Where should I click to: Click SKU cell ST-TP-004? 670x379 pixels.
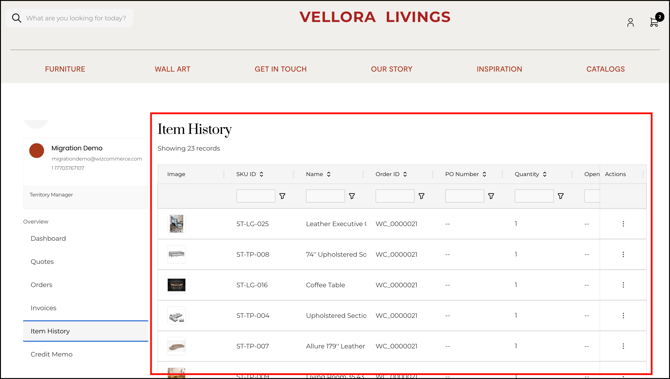(253, 315)
